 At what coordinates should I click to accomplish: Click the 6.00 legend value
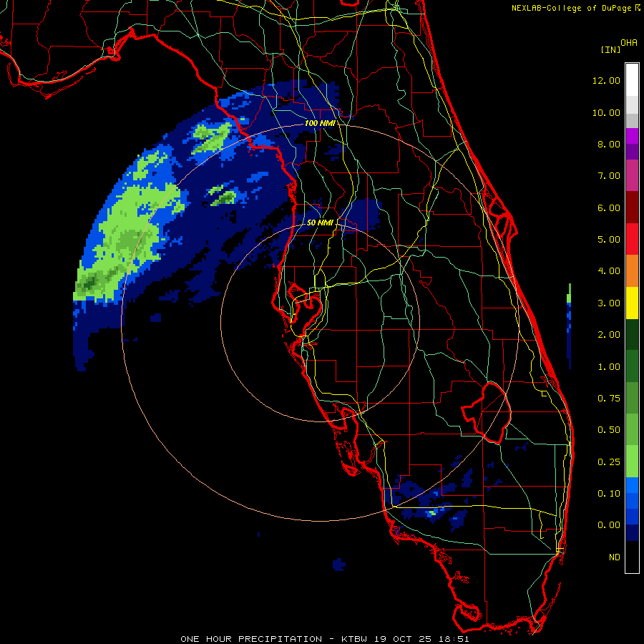(x=609, y=208)
